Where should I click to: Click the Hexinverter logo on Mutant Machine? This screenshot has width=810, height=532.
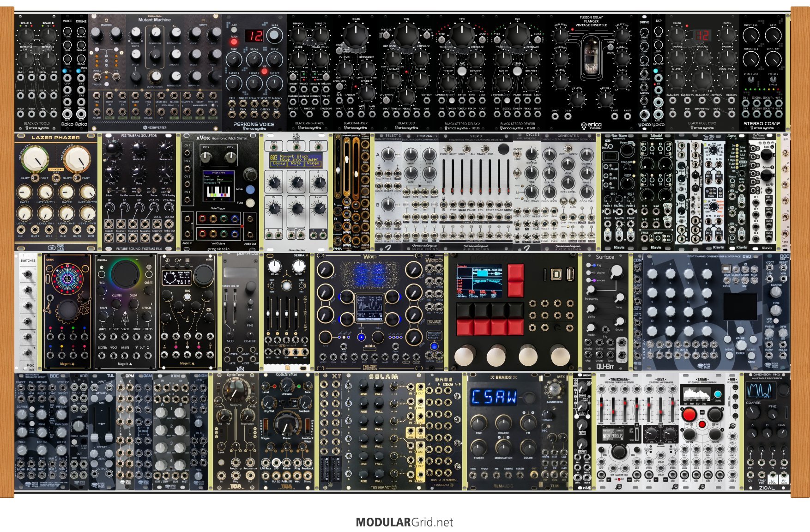point(154,127)
